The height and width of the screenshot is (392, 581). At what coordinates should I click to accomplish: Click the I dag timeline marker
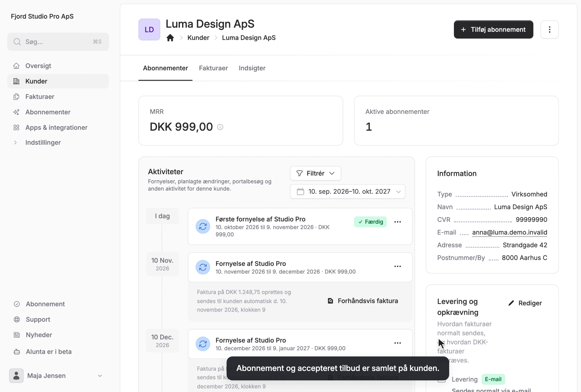point(162,216)
